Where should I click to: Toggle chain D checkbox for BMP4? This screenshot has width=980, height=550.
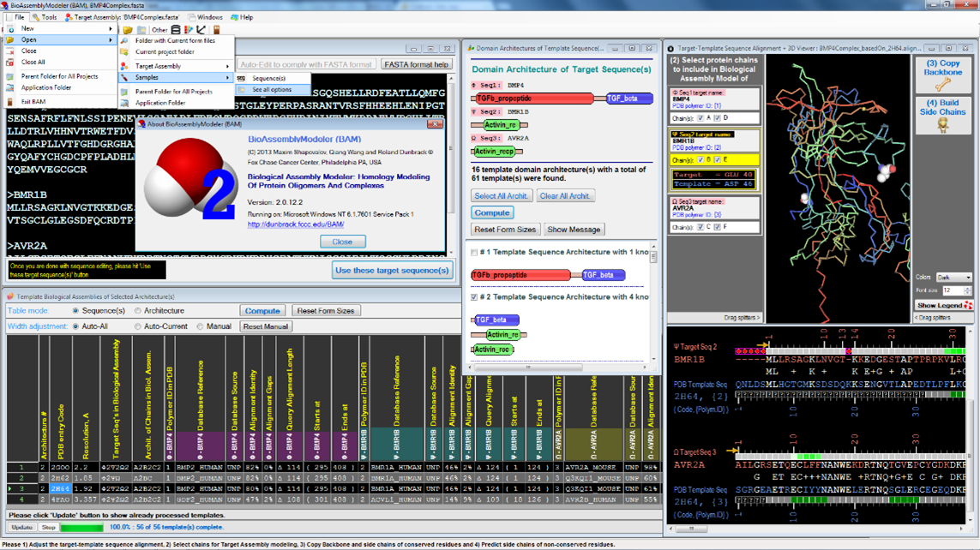pos(717,118)
